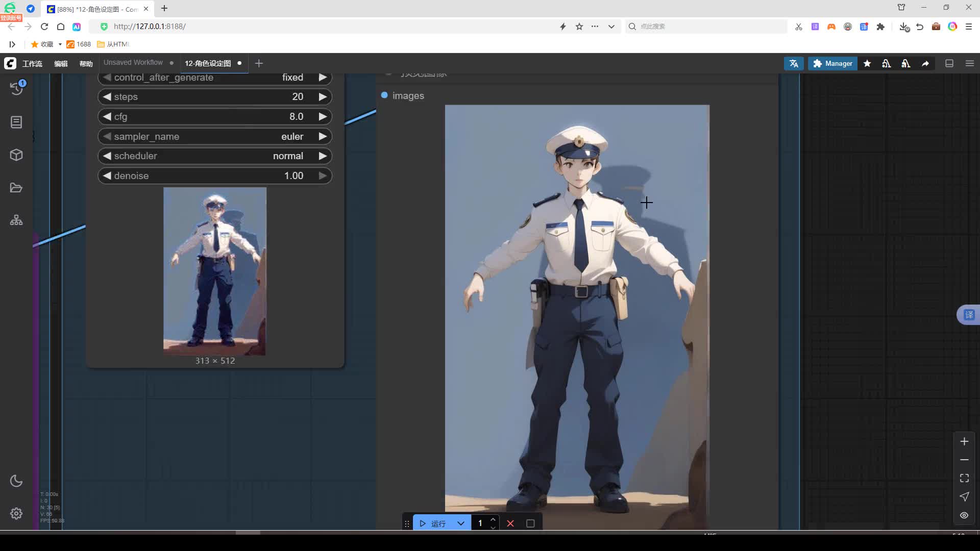The height and width of the screenshot is (551, 980).
Task: Click the 运行 run button
Action: (x=433, y=523)
